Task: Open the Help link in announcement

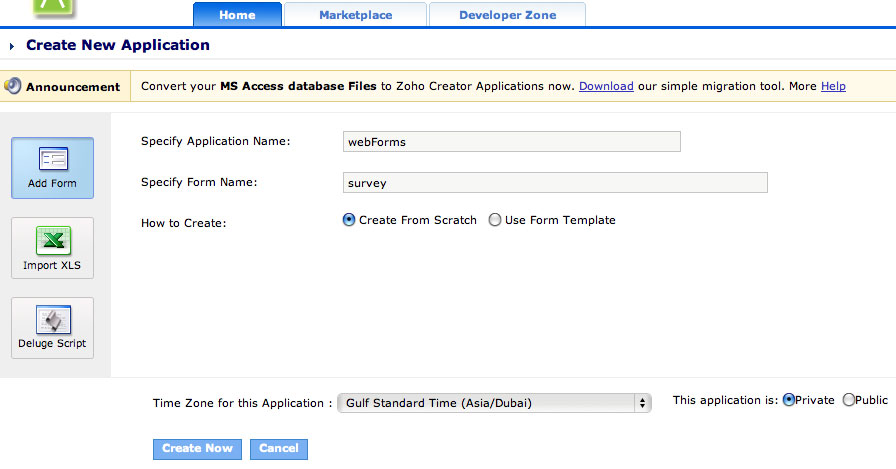Action: [833, 86]
